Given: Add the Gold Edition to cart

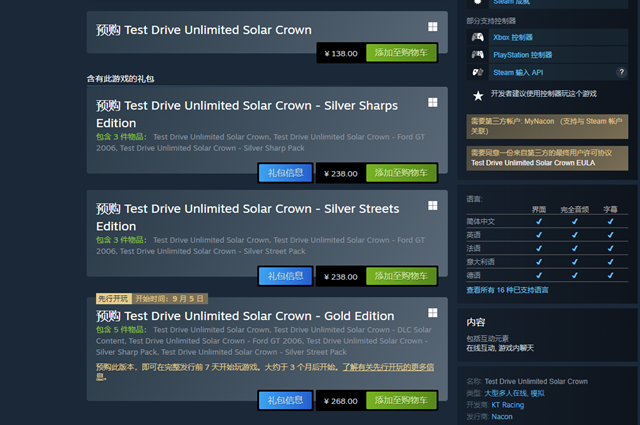Looking at the screenshot, I should pyautogui.click(x=401, y=401).
